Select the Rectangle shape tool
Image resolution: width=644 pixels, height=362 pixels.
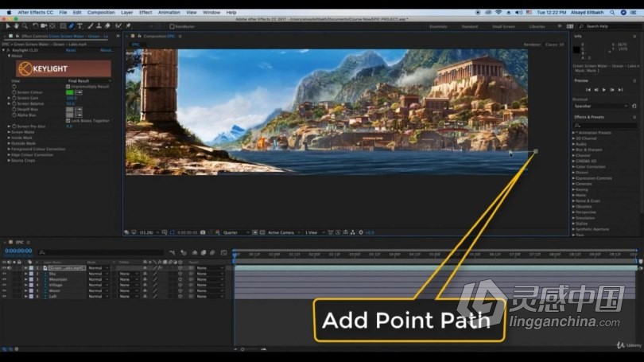pyautogui.click(x=63, y=26)
